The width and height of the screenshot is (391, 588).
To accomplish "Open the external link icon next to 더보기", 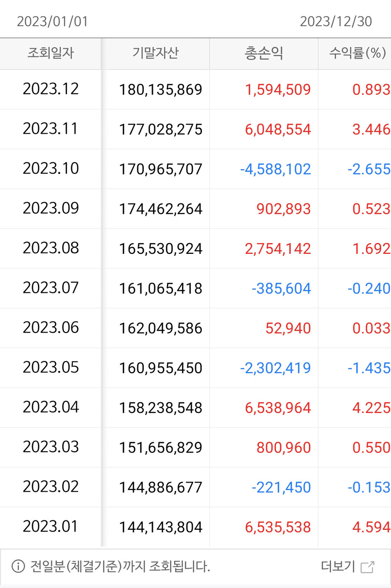I will 368,567.
